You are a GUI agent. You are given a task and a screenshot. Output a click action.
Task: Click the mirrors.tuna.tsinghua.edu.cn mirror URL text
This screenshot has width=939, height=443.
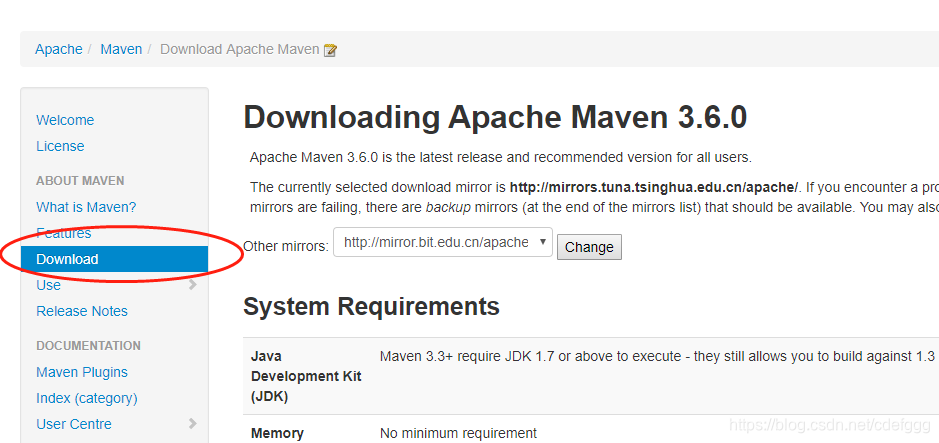point(654,187)
